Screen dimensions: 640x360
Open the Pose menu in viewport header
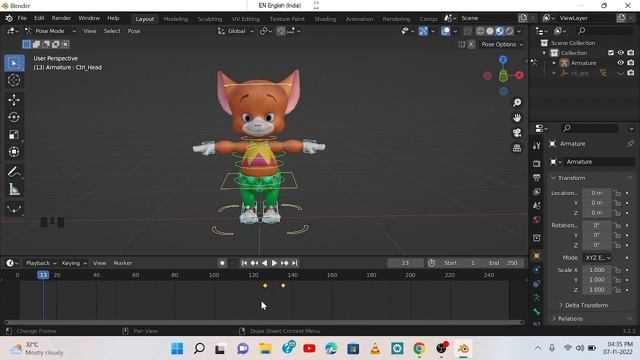pos(134,31)
